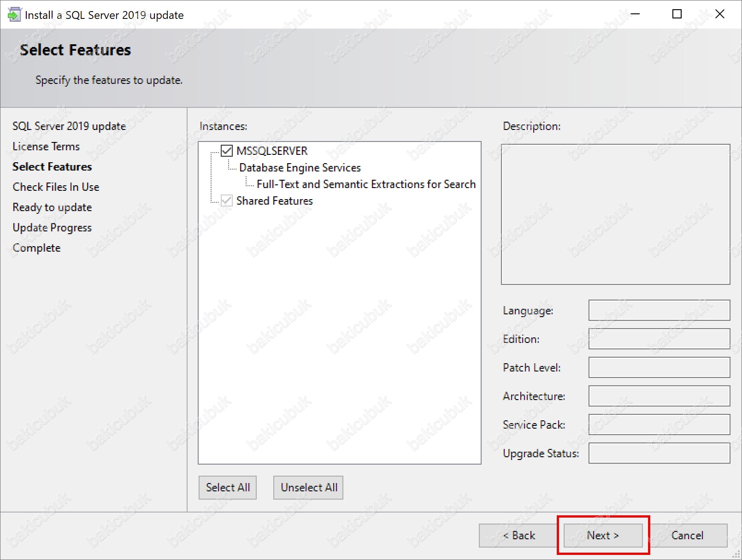Screen dimensions: 742x560
Task: Click the 'Specify the features to update.' text
Action: [109, 80]
